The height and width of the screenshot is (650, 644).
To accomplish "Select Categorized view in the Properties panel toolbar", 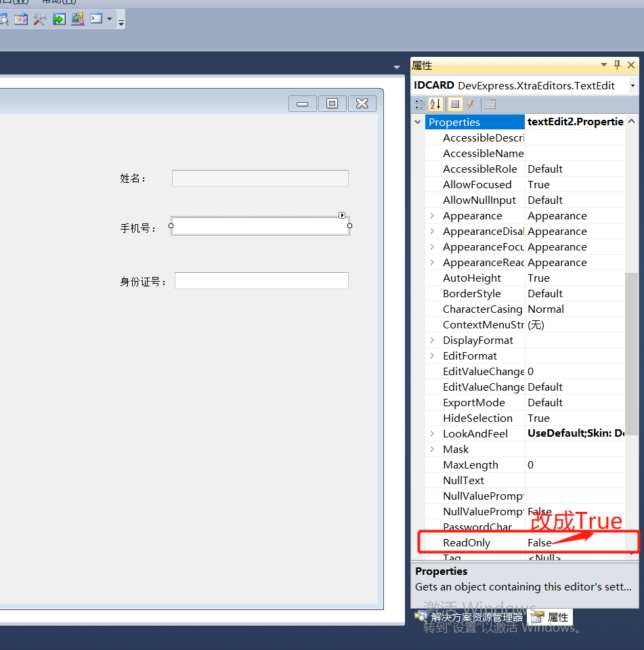I will (x=421, y=104).
